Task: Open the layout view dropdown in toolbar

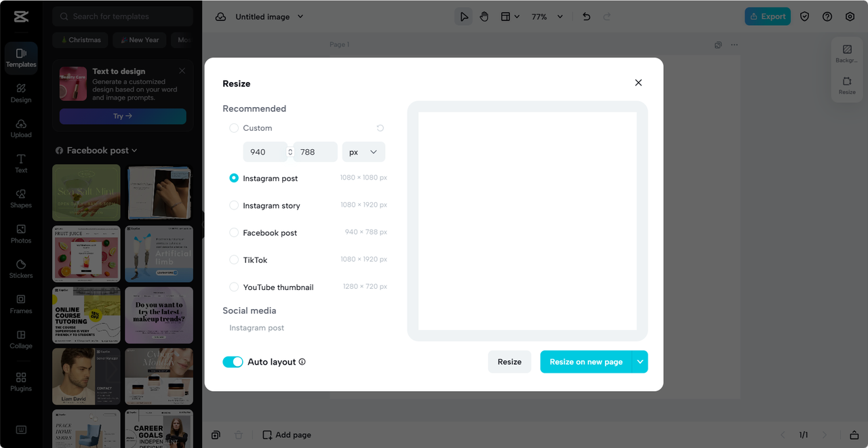Action: point(510,17)
